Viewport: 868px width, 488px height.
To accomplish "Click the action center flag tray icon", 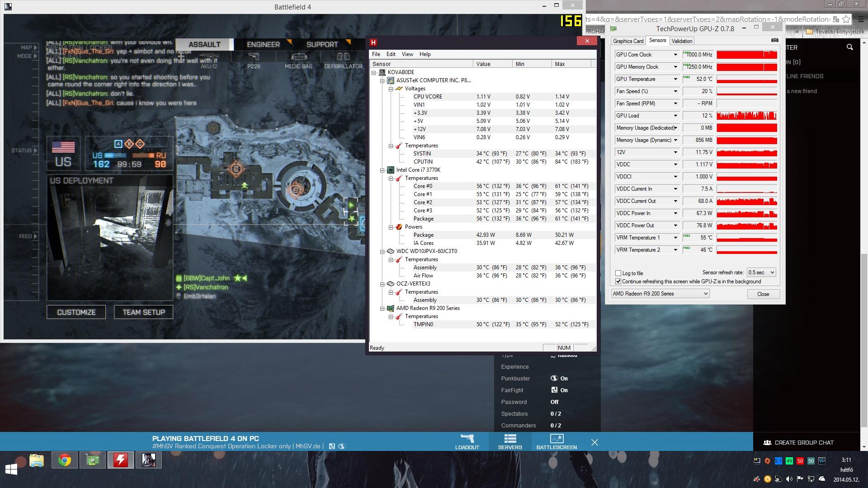I will coord(800,479).
